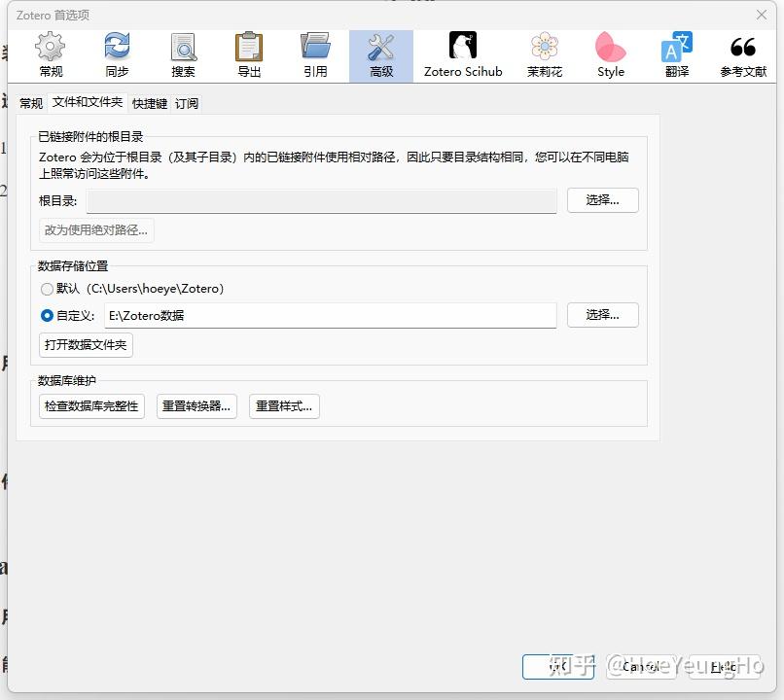This screenshot has height=700, width=784.
Task: Open the 导出 export preferences pane
Action: (249, 55)
